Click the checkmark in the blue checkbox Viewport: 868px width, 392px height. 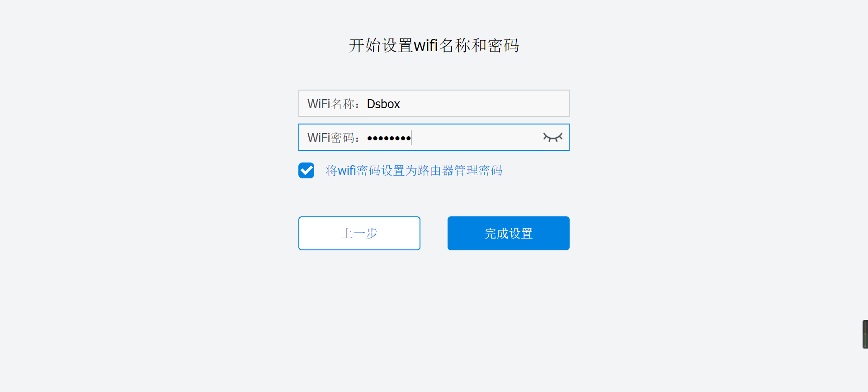click(306, 171)
